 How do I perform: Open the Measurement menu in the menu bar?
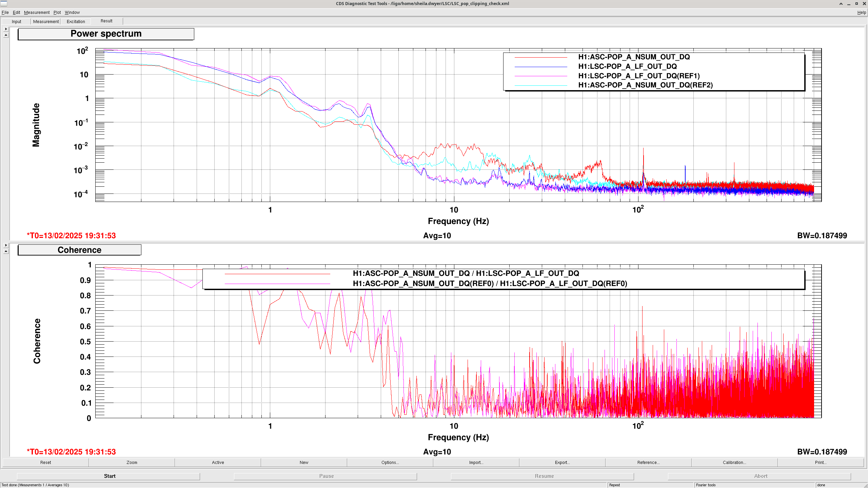click(x=37, y=13)
